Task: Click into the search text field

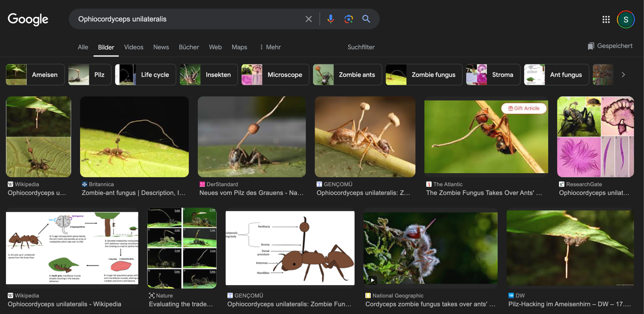Action: pyautogui.click(x=186, y=19)
